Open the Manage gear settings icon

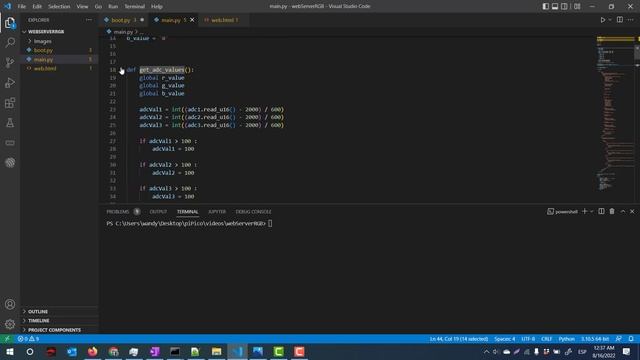[10, 324]
